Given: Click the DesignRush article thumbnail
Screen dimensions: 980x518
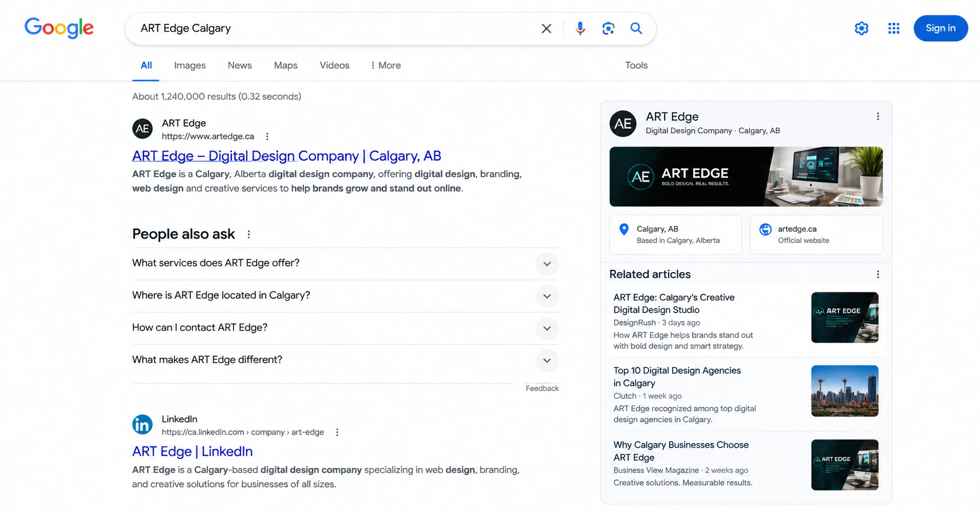Looking at the screenshot, I should point(845,318).
